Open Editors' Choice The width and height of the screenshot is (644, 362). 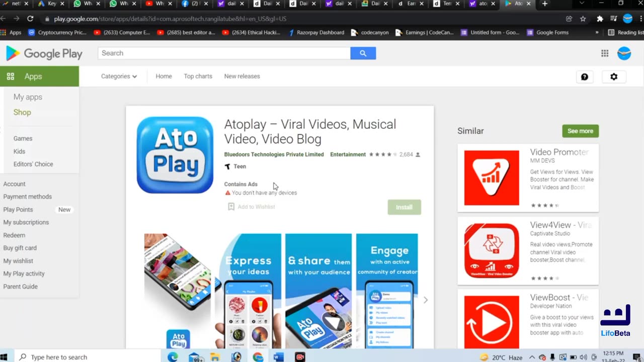pos(33,164)
